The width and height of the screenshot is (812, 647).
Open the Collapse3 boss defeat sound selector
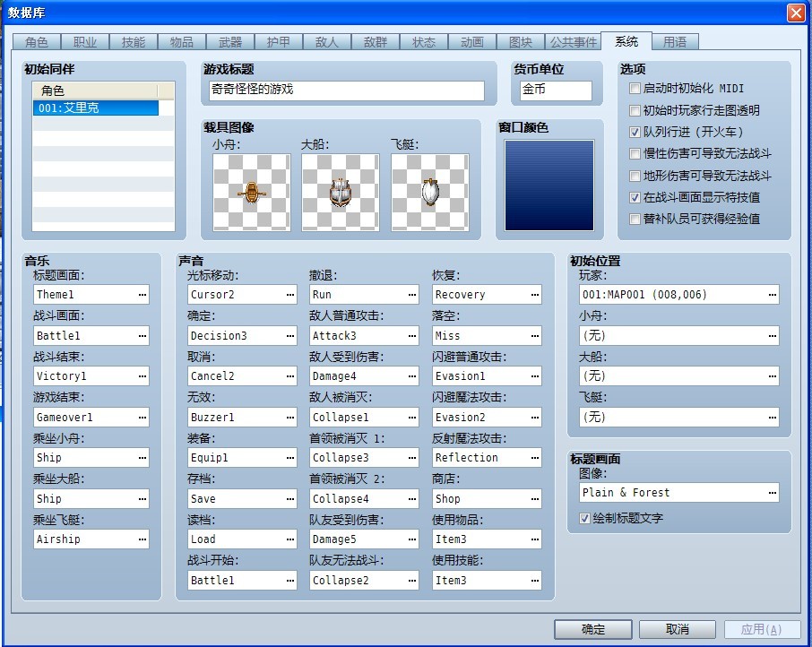click(x=364, y=458)
